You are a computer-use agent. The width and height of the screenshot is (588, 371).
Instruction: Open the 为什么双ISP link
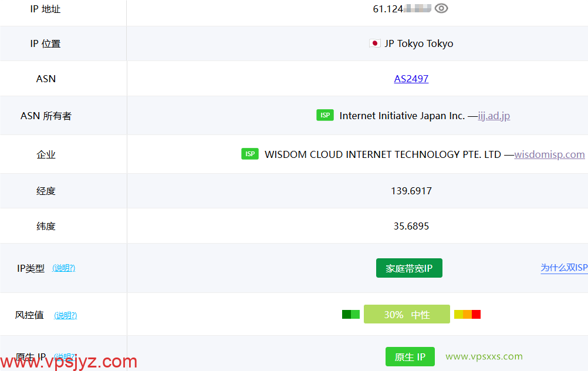tap(564, 268)
